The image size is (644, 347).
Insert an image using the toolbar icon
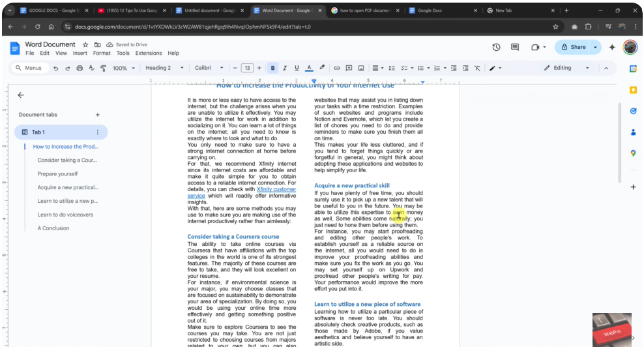tap(360, 68)
